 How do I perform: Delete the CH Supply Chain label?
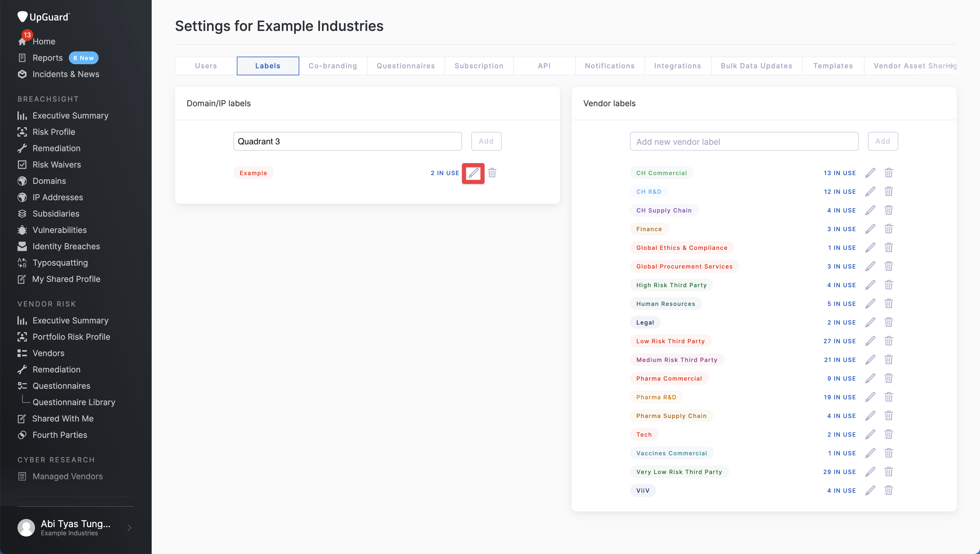(x=888, y=210)
